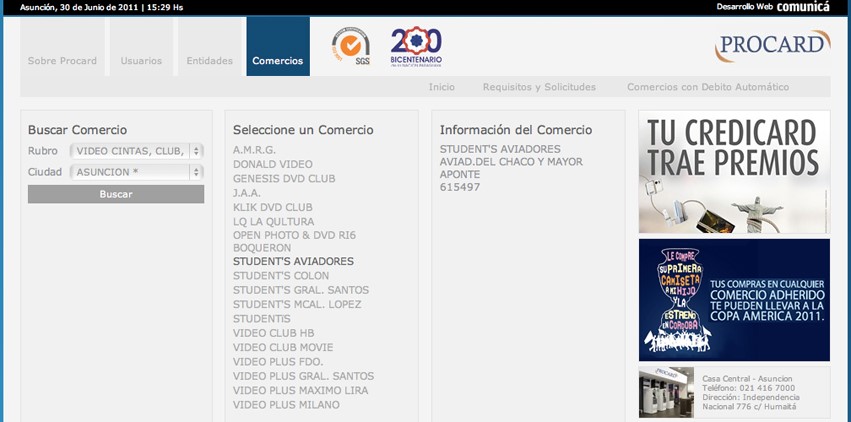Click the 200 Bicentenario logo
This screenshot has width=851, height=422.
416,47
